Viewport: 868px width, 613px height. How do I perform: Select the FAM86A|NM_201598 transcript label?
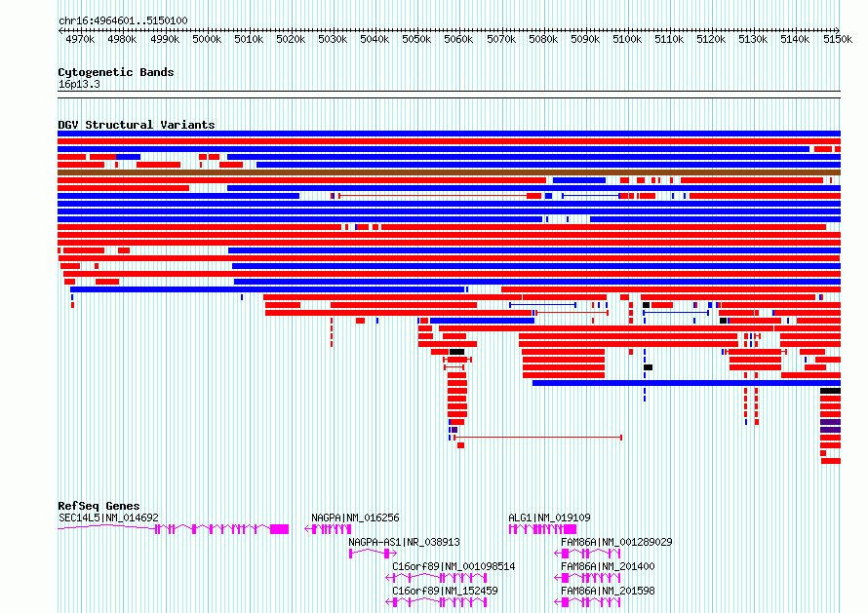click(608, 591)
